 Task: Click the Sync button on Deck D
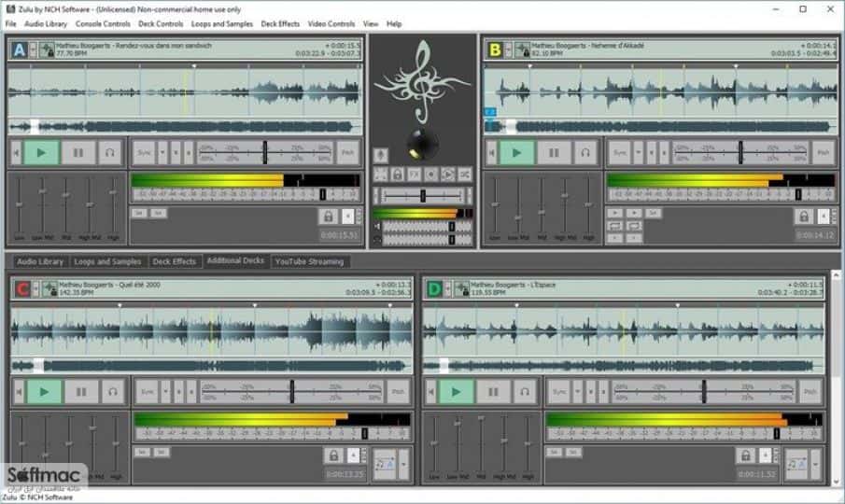pyautogui.click(x=559, y=392)
